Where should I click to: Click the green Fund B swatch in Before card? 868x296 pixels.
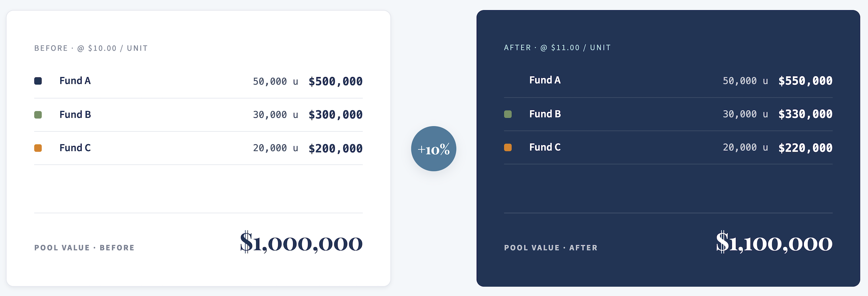tap(38, 115)
